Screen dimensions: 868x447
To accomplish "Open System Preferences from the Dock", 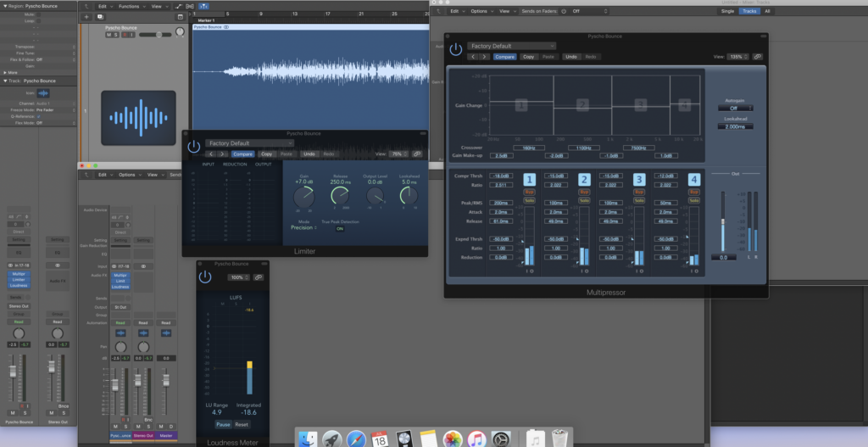I will tap(501, 440).
